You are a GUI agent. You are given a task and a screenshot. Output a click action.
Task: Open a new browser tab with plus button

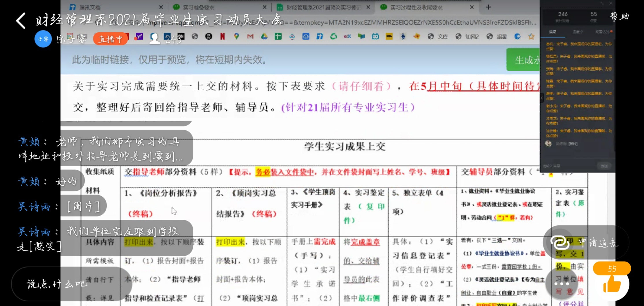[x=488, y=7]
